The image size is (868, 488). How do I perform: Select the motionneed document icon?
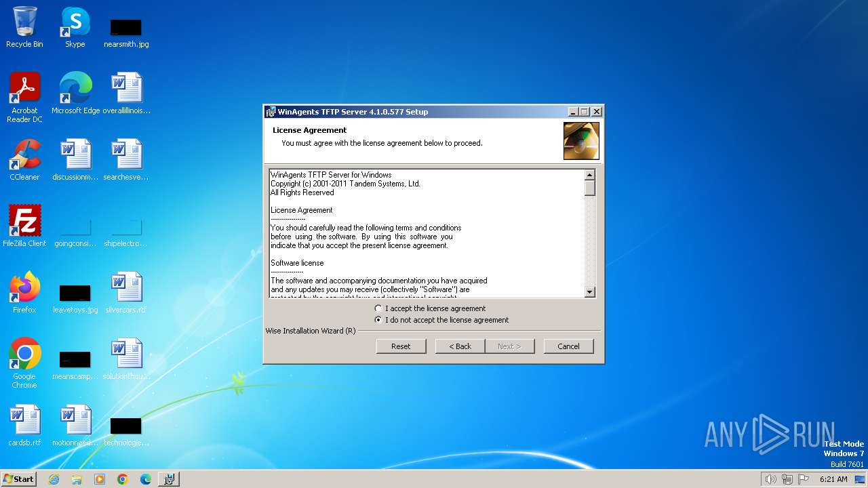point(75,426)
